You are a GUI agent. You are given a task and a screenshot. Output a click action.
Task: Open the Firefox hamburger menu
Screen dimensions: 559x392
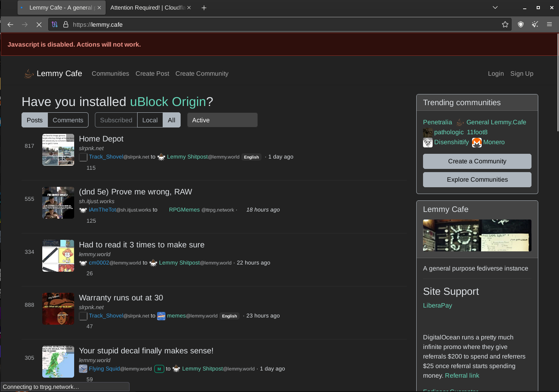549,24
